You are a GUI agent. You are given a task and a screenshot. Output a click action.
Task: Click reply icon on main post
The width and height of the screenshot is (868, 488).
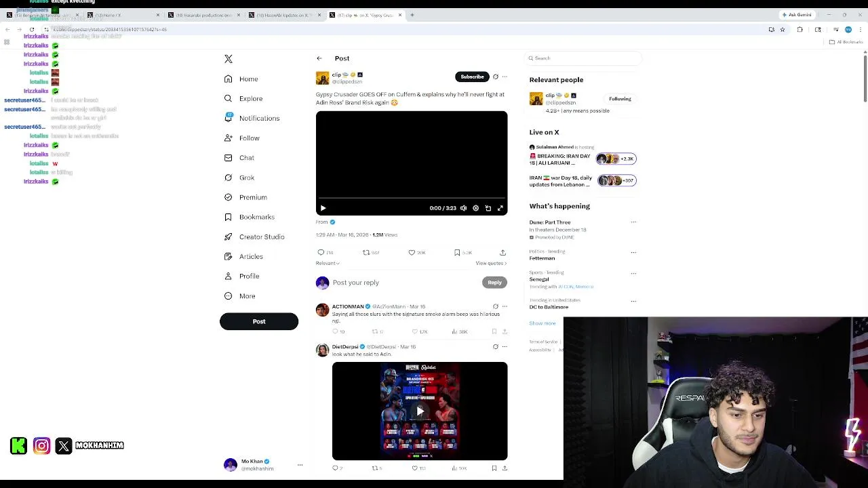tap(321, 252)
